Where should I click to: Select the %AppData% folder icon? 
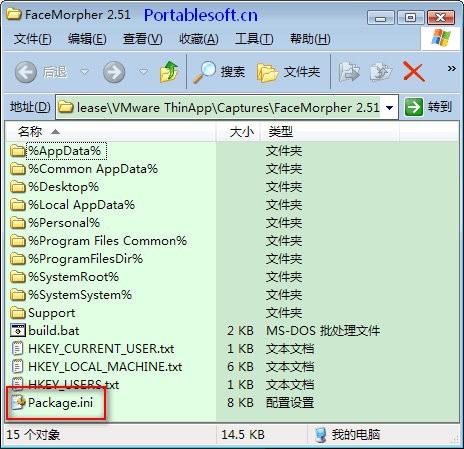(x=18, y=151)
